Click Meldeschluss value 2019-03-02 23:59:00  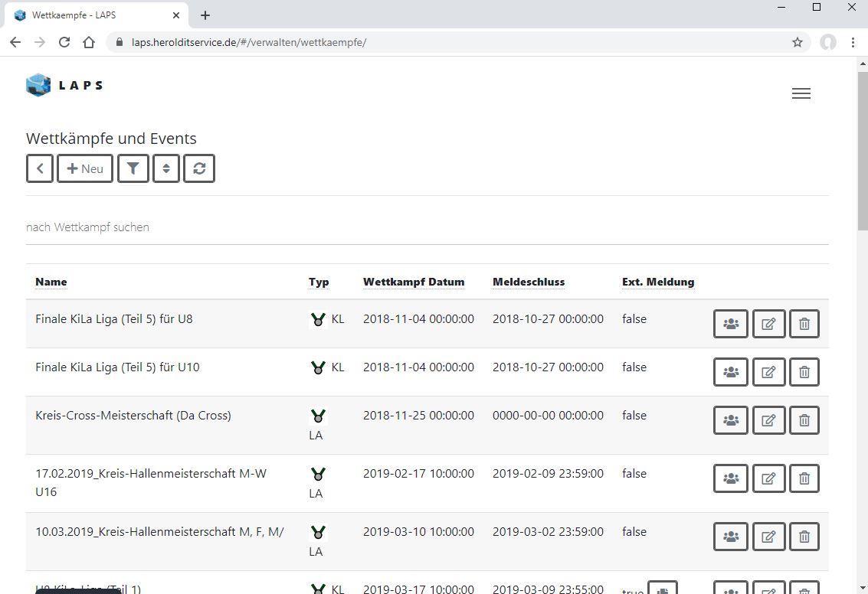point(548,532)
